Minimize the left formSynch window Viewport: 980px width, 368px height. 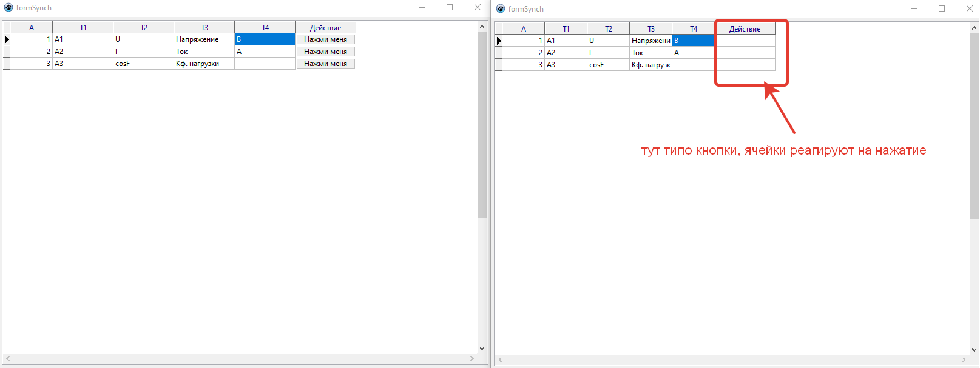[x=422, y=8]
